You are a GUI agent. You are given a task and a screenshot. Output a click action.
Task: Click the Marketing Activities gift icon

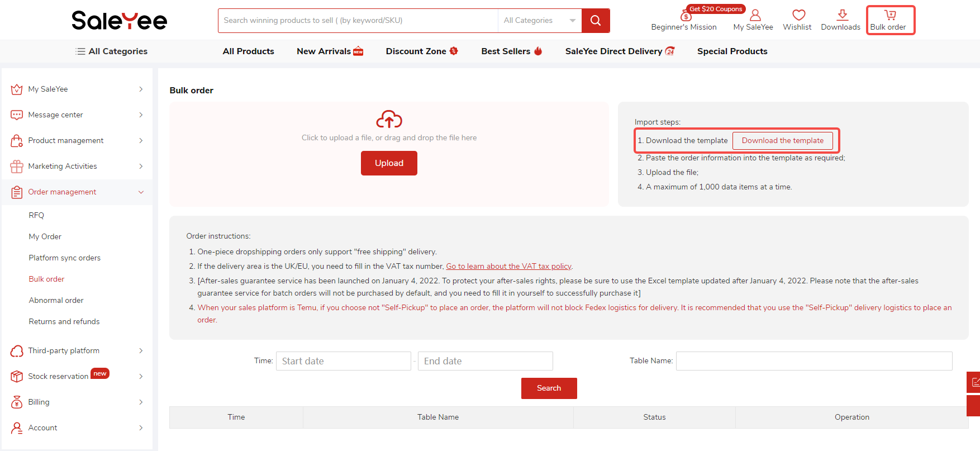(x=17, y=167)
